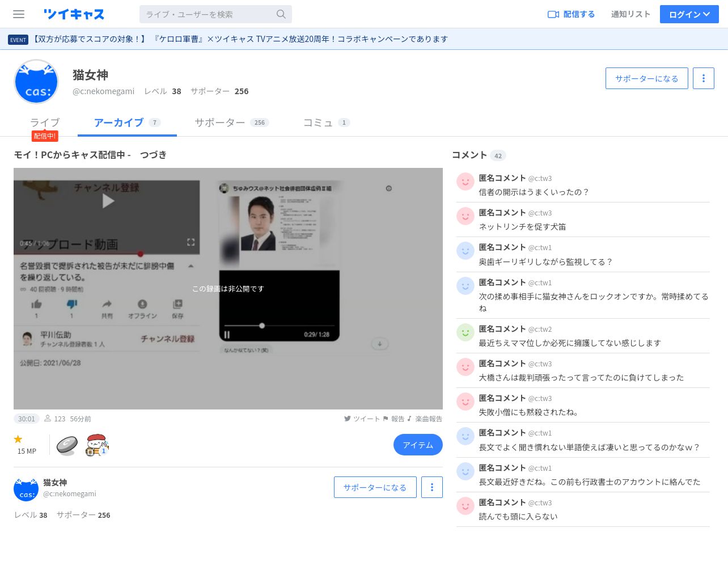
Task: Open commenter name above 信者の開示はうまくいったの？
Action: coord(502,178)
